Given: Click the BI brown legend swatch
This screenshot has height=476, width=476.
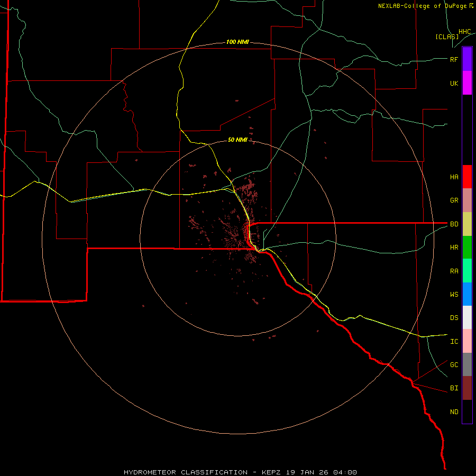Looking at the screenshot, I should point(467,388).
